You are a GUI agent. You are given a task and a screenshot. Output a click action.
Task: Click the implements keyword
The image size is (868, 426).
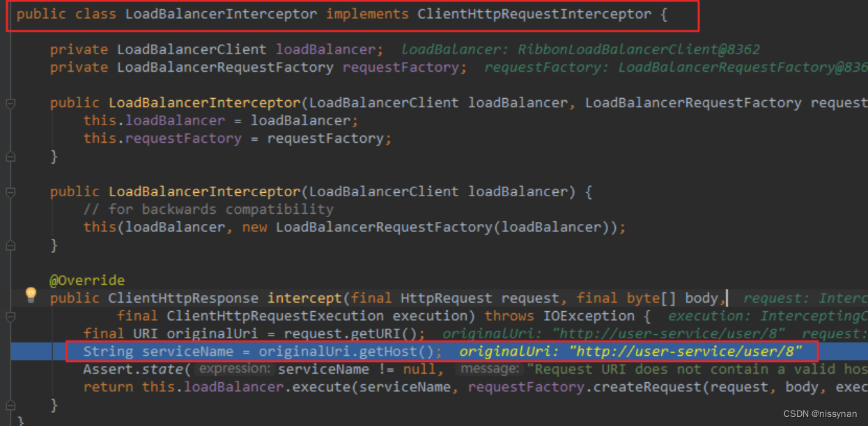367,14
